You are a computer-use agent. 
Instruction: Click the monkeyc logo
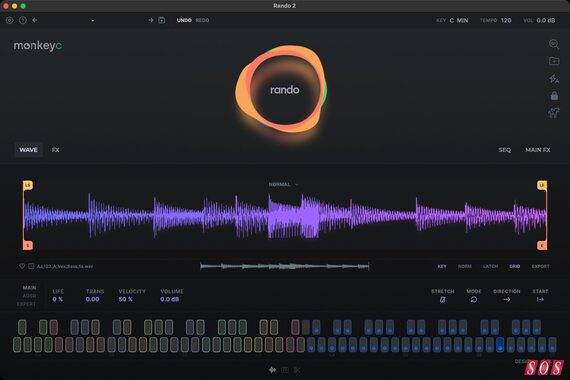click(38, 46)
